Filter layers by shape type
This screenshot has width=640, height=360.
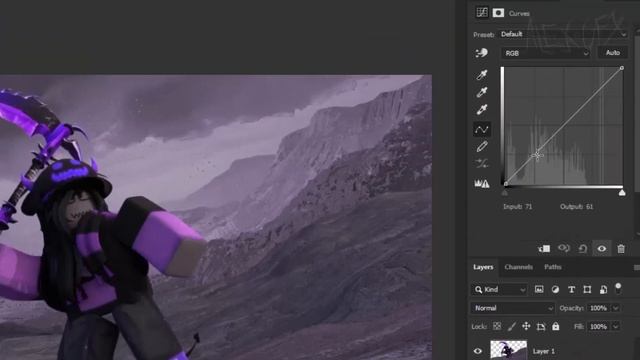[x=587, y=289]
